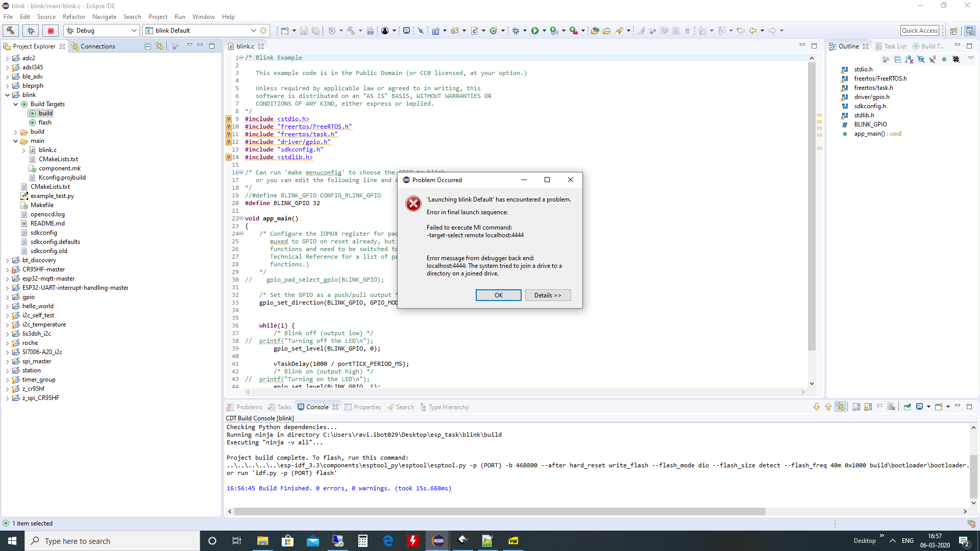This screenshot has height=551, width=980.
Task: Open the Run button dropdown arrow
Action: [544, 31]
